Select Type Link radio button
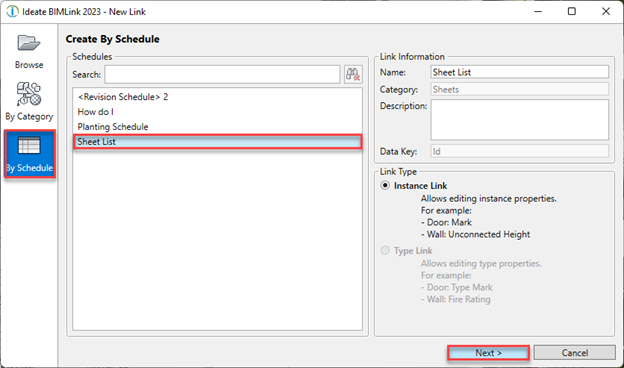This screenshot has height=368, width=624. [385, 250]
